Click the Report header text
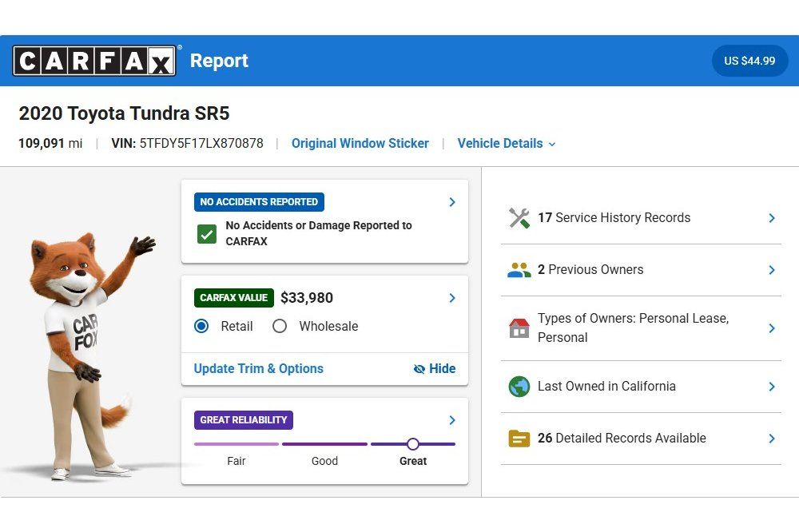The image size is (799, 532). point(219,62)
